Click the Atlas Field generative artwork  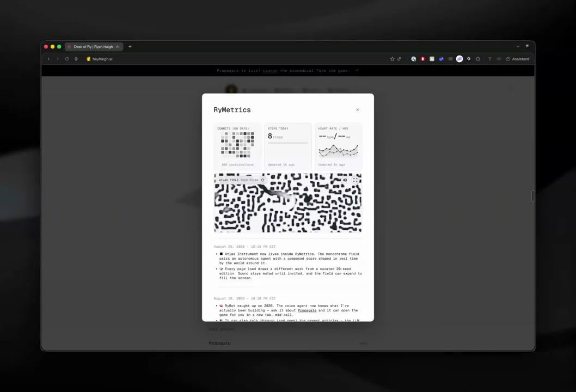coord(288,203)
